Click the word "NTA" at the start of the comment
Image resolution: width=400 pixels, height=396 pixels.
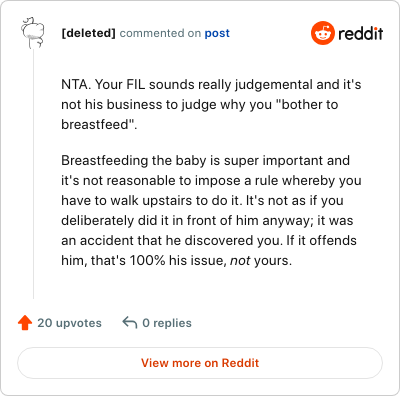click(x=74, y=84)
